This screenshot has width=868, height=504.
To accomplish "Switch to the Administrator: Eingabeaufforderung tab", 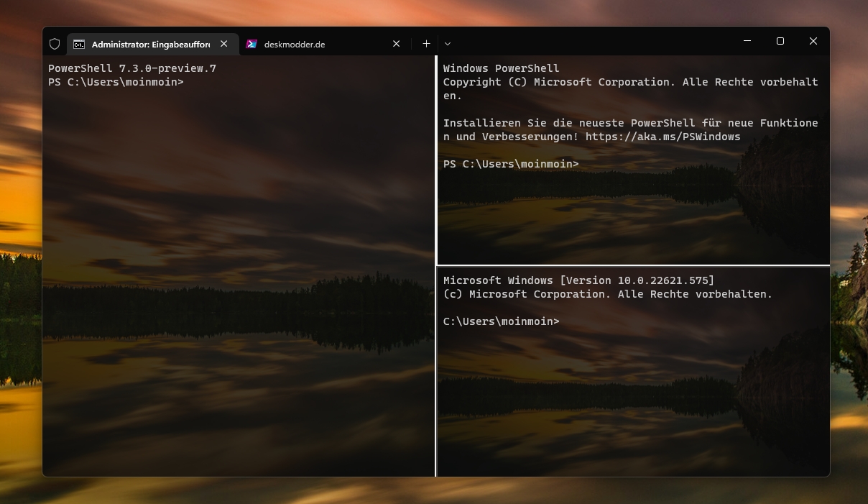I will point(152,44).
